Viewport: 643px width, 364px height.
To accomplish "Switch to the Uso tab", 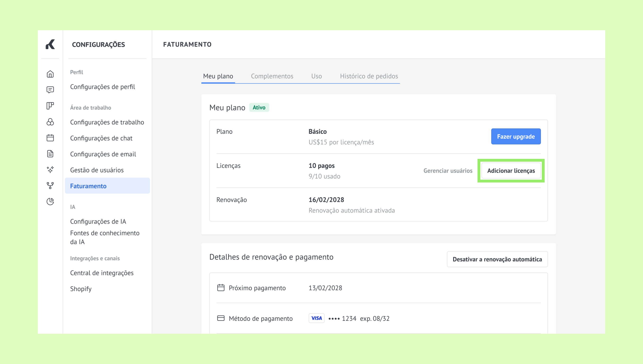I will click(317, 76).
